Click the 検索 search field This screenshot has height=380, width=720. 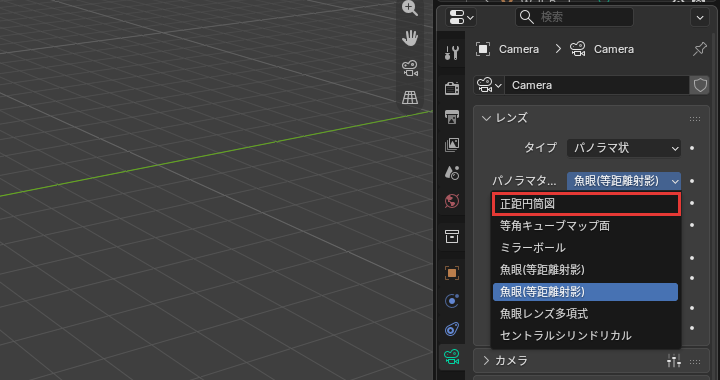coord(574,17)
